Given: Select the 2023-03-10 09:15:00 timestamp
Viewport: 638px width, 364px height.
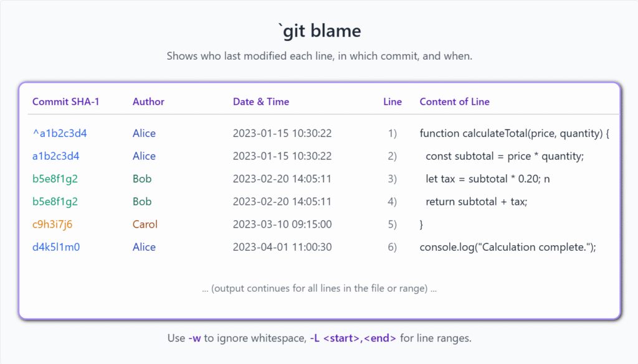Looking at the screenshot, I should tap(282, 224).
